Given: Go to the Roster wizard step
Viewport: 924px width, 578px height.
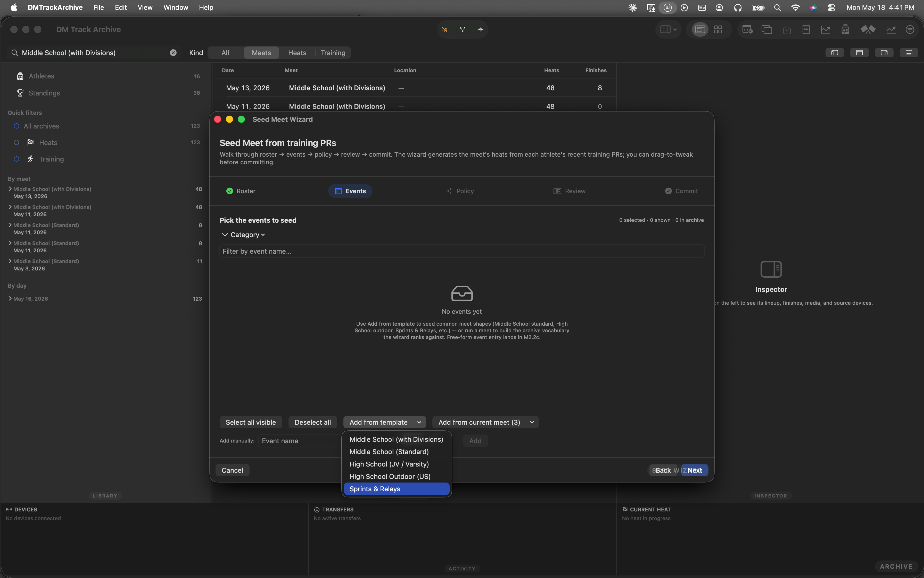Looking at the screenshot, I should click(x=241, y=191).
